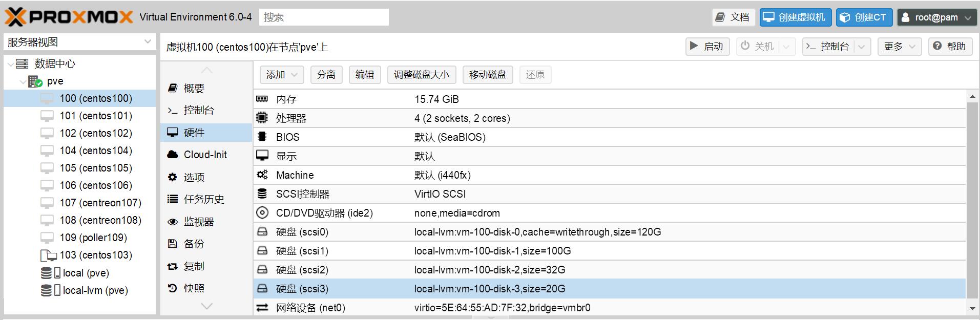Open the Cloud-Init tab
The height and width of the screenshot is (320, 980).
(x=206, y=155)
